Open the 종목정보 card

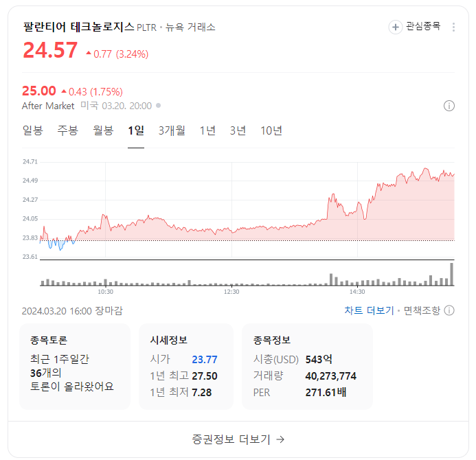[307, 367]
